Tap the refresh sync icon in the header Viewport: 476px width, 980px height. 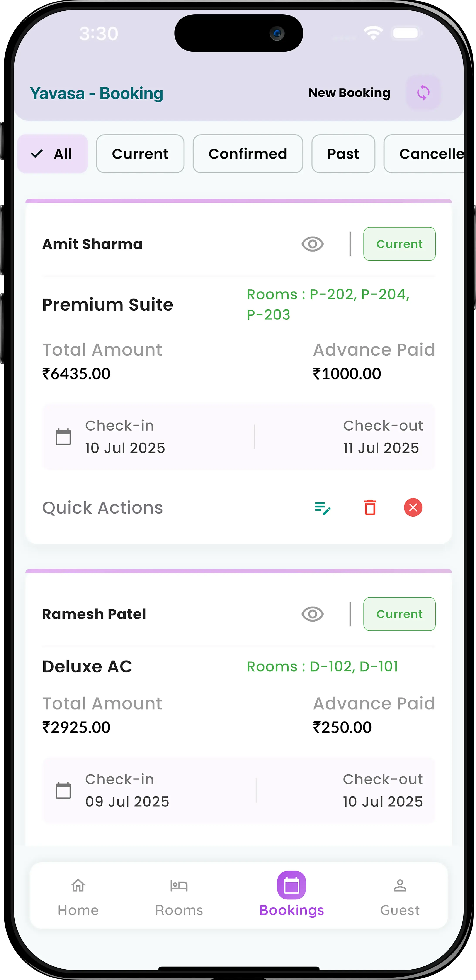[x=423, y=92]
